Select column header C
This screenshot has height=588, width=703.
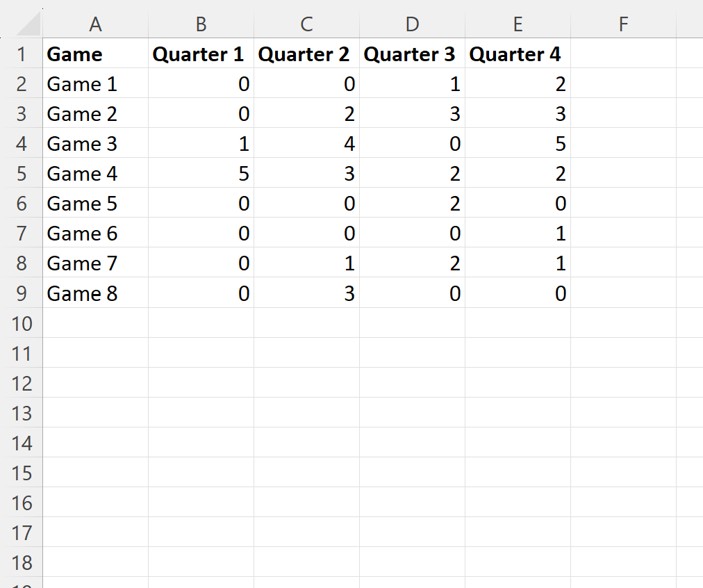pos(306,24)
